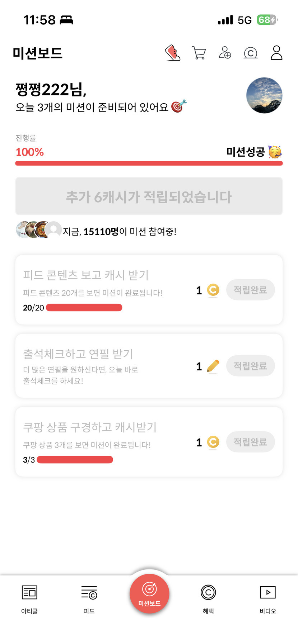This screenshot has width=298, height=644.
Task: Tap the gold coin on feed mission
Action: point(213,290)
